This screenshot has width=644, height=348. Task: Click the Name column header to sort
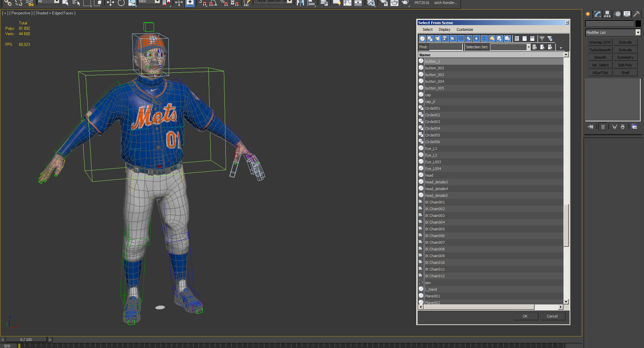[x=490, y=55]
